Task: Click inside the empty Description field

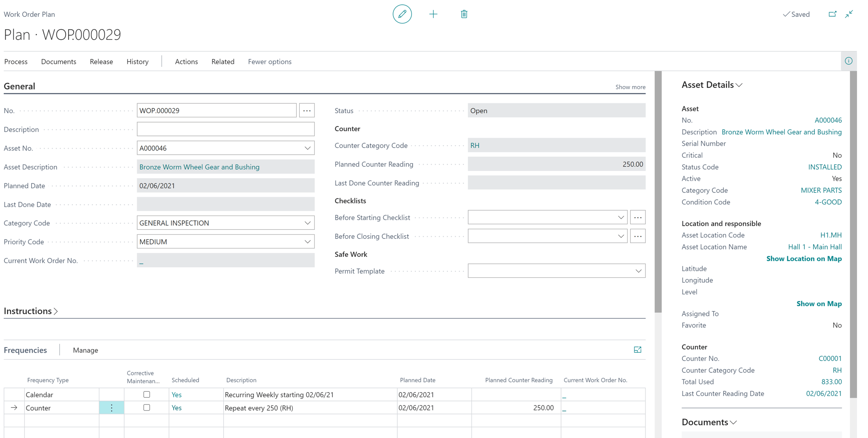Action: click(x=226, y=129)
